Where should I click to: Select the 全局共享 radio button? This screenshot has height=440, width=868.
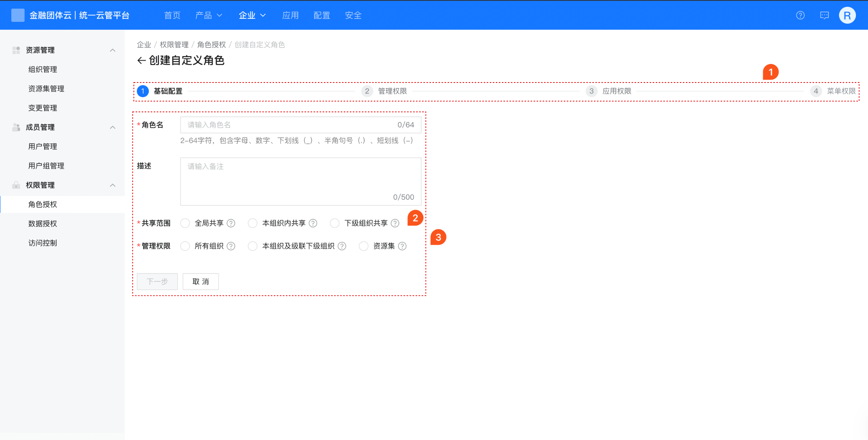click(185, 223)
